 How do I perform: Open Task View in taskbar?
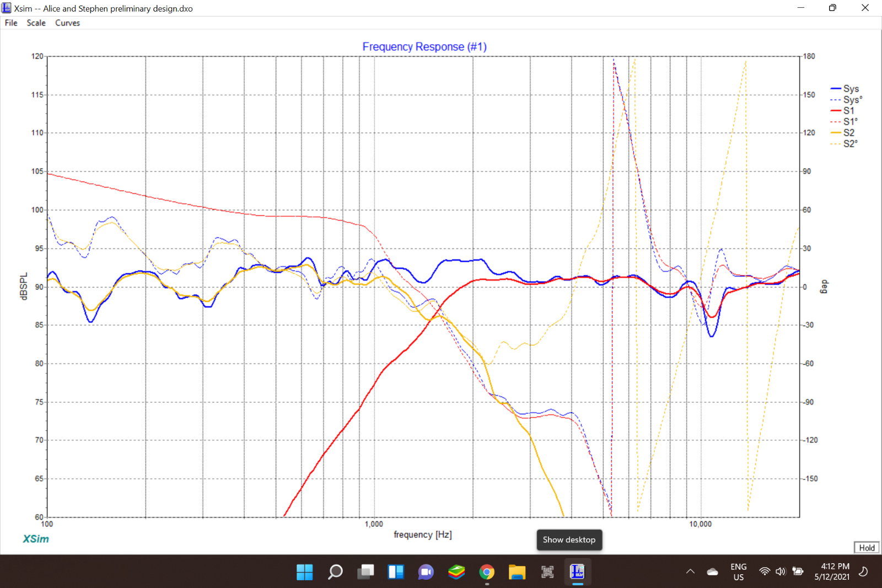[x=365, y=572]
